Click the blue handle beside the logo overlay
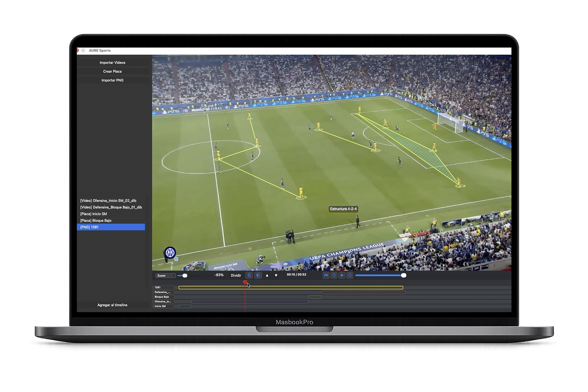The width and height of the screenshot is (588, 392). coord(176,259)
